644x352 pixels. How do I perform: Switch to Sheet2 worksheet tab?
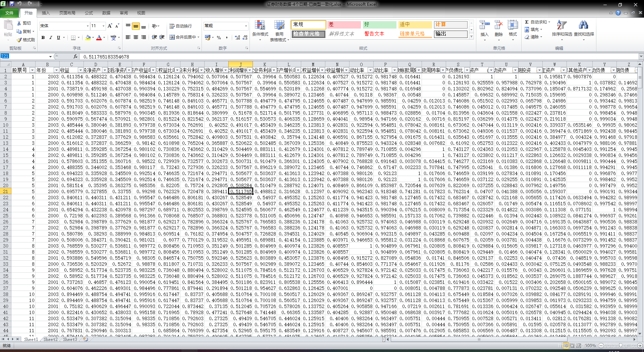click(x=51, y=339)
